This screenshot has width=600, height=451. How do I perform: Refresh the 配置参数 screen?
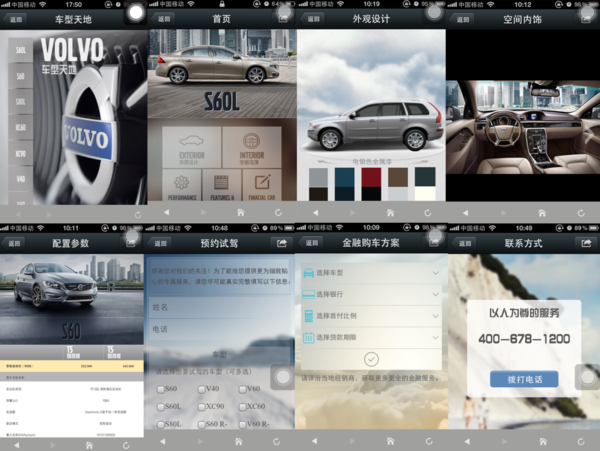click(x=126, y=445)
